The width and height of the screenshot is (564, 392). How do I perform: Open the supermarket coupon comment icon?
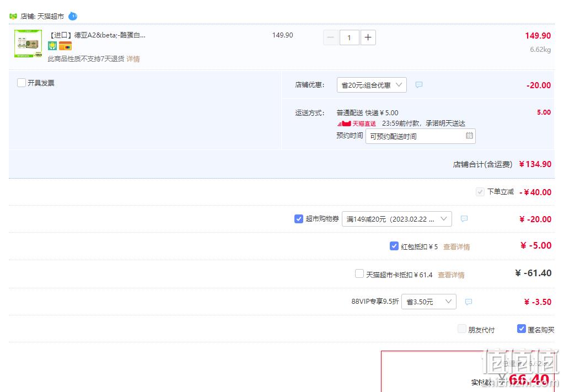(x=464, y=219)
